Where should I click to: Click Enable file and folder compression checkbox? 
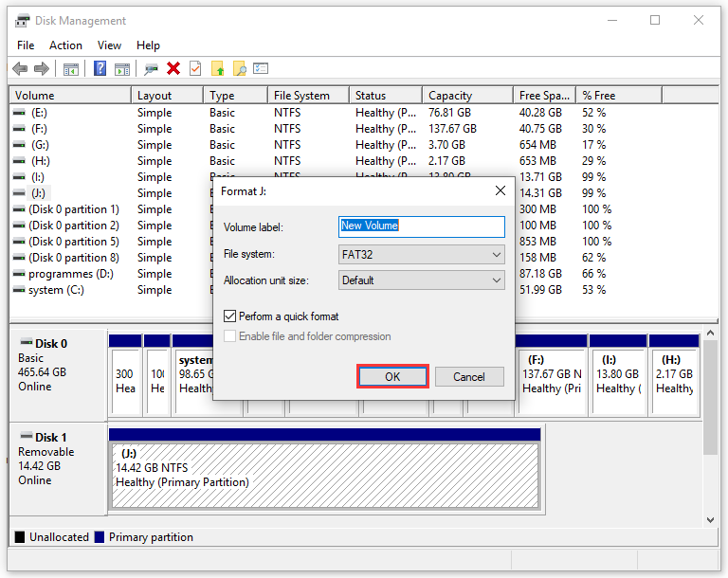pos(229,336)
